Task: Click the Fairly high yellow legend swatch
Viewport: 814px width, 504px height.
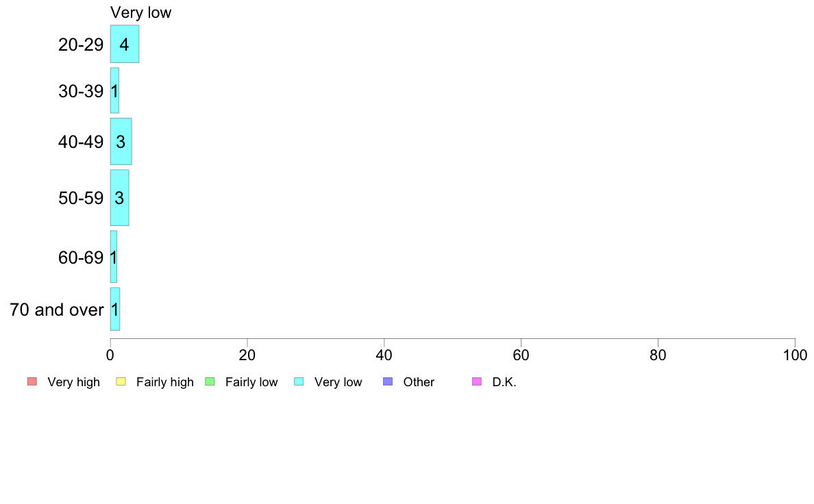Action: point(121,381)
